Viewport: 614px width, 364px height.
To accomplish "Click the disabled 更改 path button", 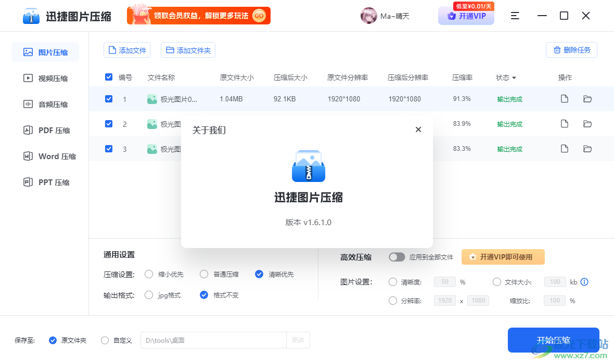I will pos(298,340).
